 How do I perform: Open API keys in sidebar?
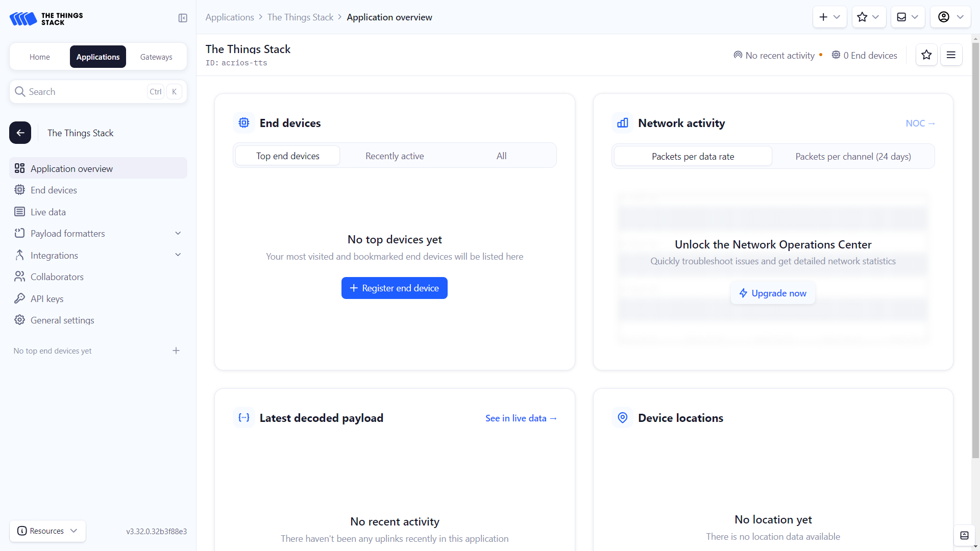tap(47, 298)
